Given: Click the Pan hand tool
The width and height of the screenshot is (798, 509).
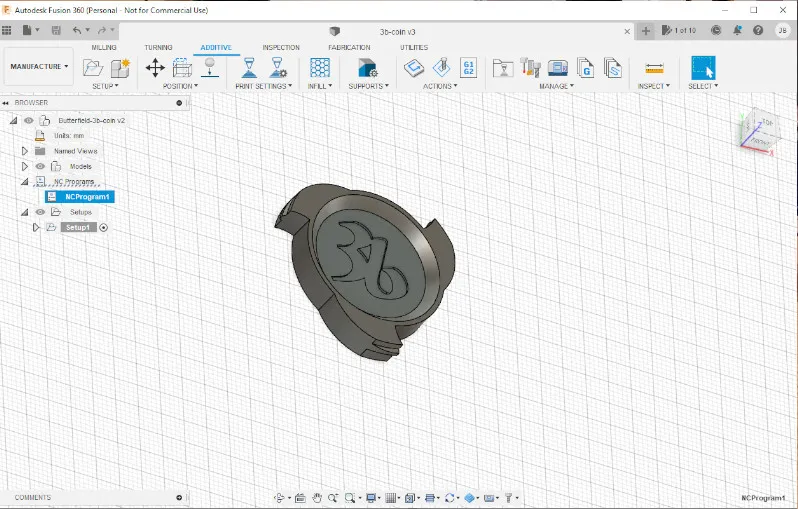Looking at the screenshot, I should 317,498.
